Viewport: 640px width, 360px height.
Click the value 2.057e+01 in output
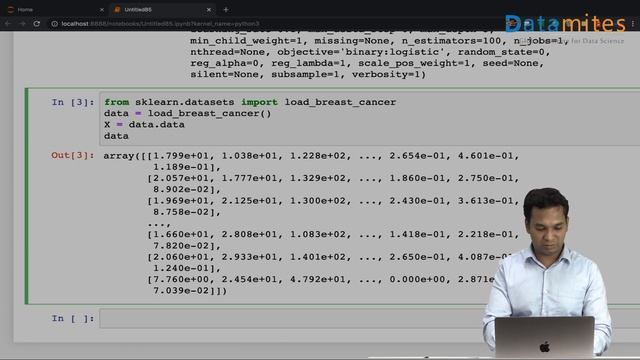click(x=181, y=178)
